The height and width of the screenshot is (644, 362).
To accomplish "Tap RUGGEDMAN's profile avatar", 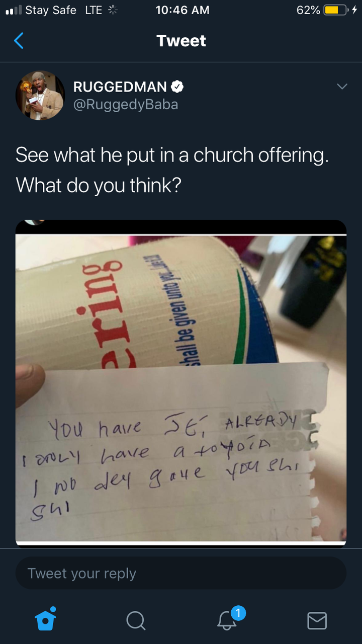I will tap(40, 96).
